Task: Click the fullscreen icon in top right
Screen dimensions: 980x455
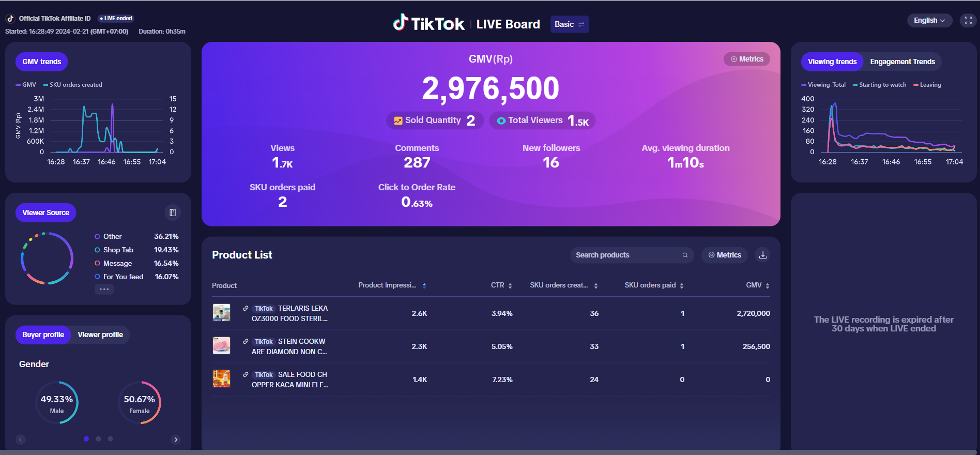Action: pyautogui.click(x=968, y=21)
